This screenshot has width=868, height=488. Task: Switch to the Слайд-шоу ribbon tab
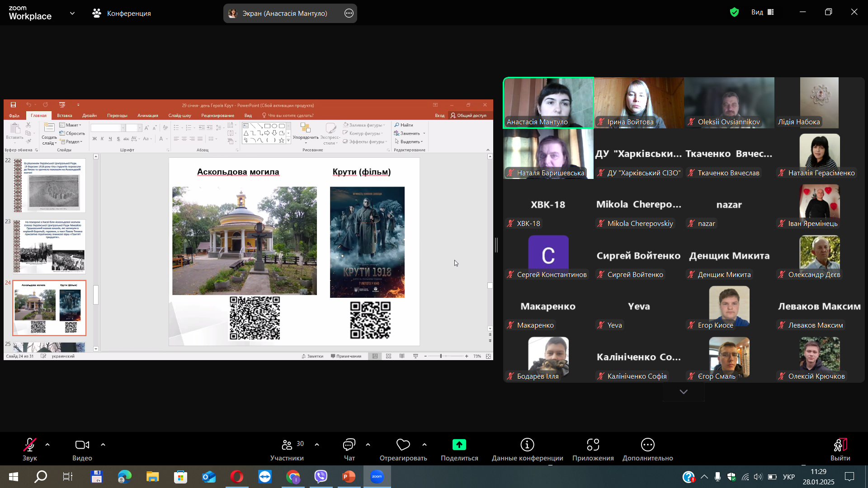pos(179,116)
